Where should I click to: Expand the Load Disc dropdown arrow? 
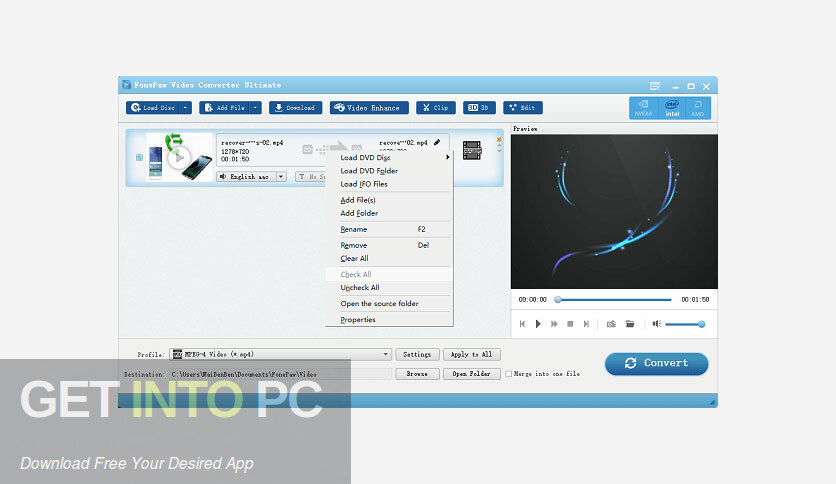(x=186, y=108)
